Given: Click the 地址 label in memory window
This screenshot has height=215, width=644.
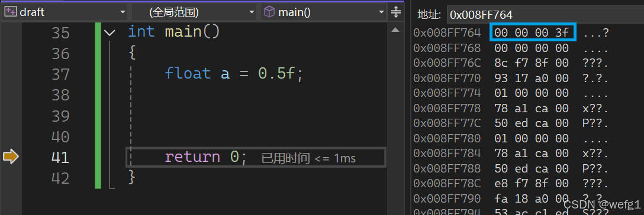Looking at the screenshot, I should tap(429, 15).
